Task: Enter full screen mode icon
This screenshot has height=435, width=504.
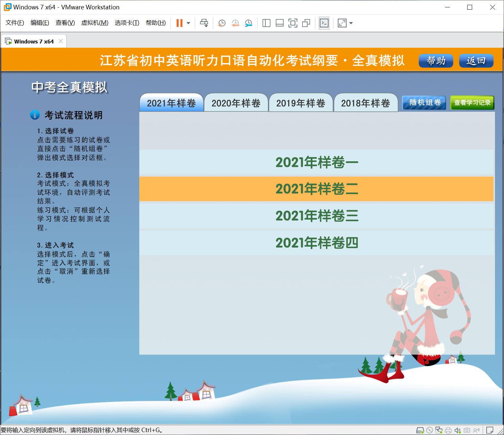Action: point(293,23)
